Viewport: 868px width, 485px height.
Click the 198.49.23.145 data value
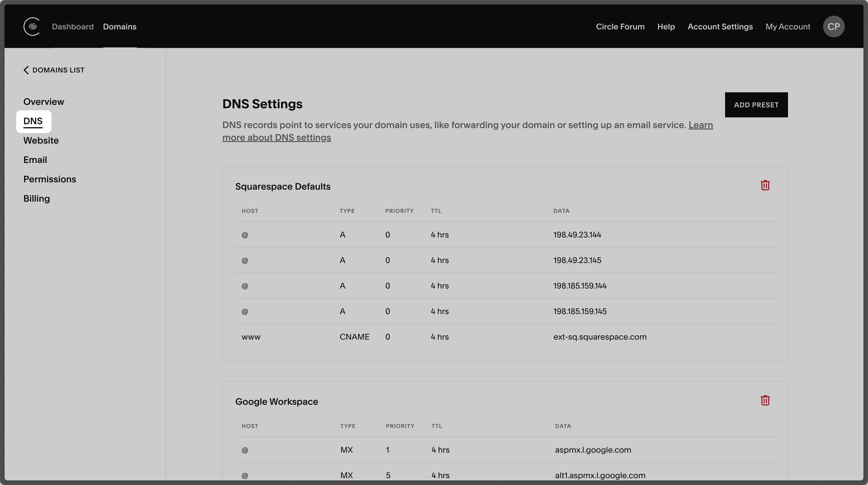click(x=577, y=260)
